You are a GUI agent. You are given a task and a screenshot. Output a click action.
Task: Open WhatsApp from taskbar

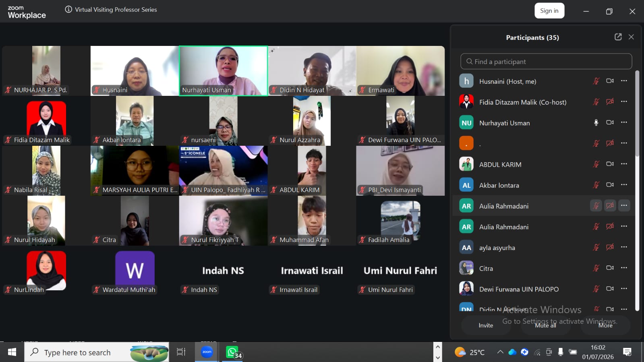(233, 352)
